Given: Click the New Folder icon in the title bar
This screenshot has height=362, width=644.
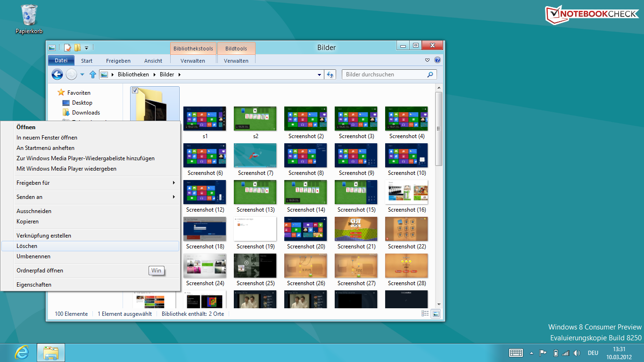Looking at the screenshot, I should [x=77, y=48].
